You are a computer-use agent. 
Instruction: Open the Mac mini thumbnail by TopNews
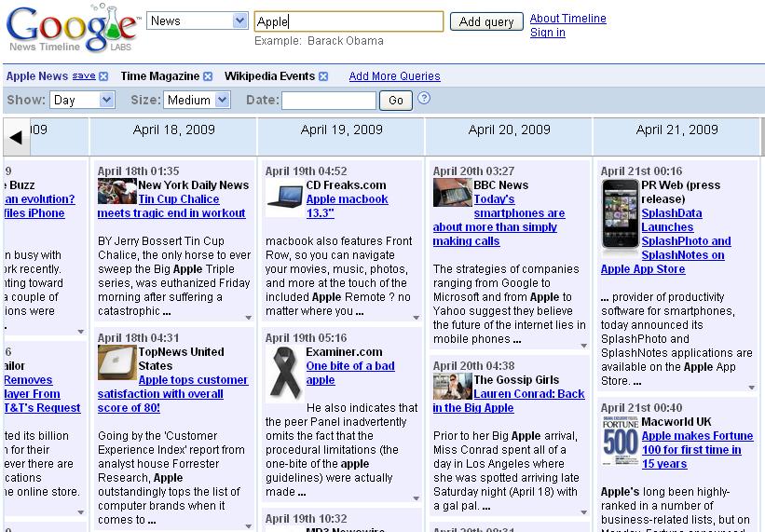click(x=117, y=362)
